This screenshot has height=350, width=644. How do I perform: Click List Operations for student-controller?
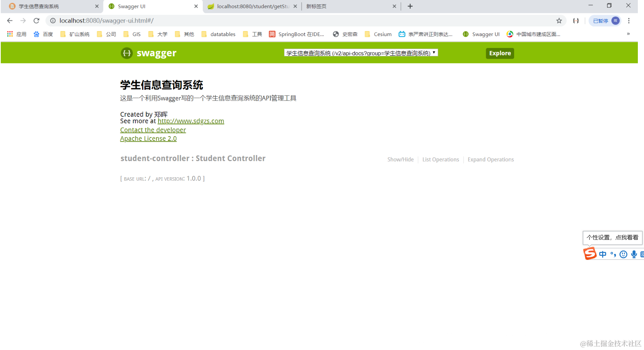tap(441, 160)
